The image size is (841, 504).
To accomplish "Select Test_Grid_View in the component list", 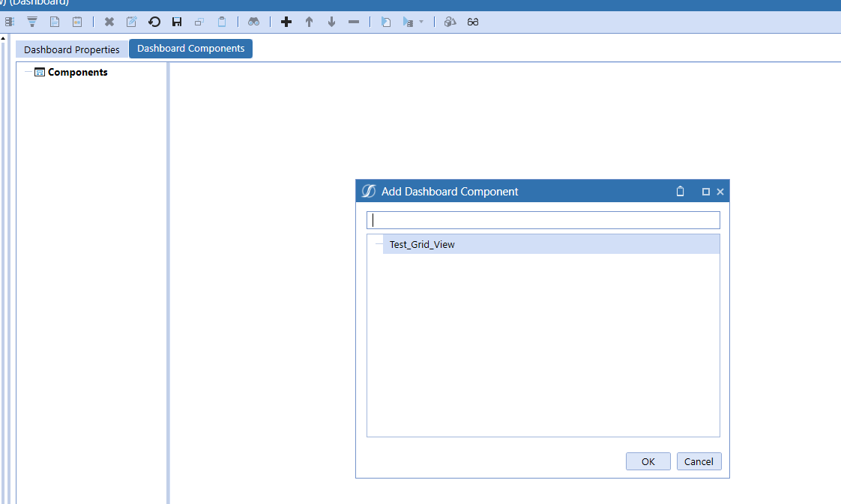I will pyautogui.click(x=422, y=244).
